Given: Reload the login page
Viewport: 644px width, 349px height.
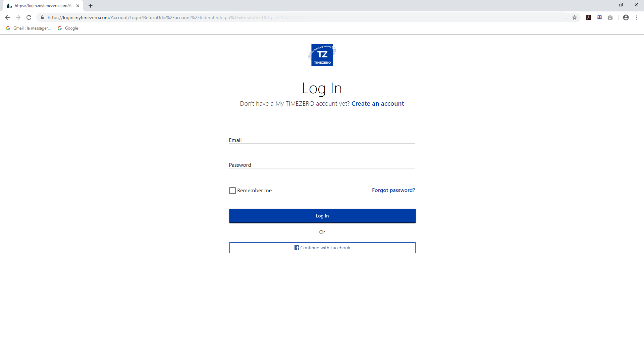Looking at the screenshot, I should point(29,17).
